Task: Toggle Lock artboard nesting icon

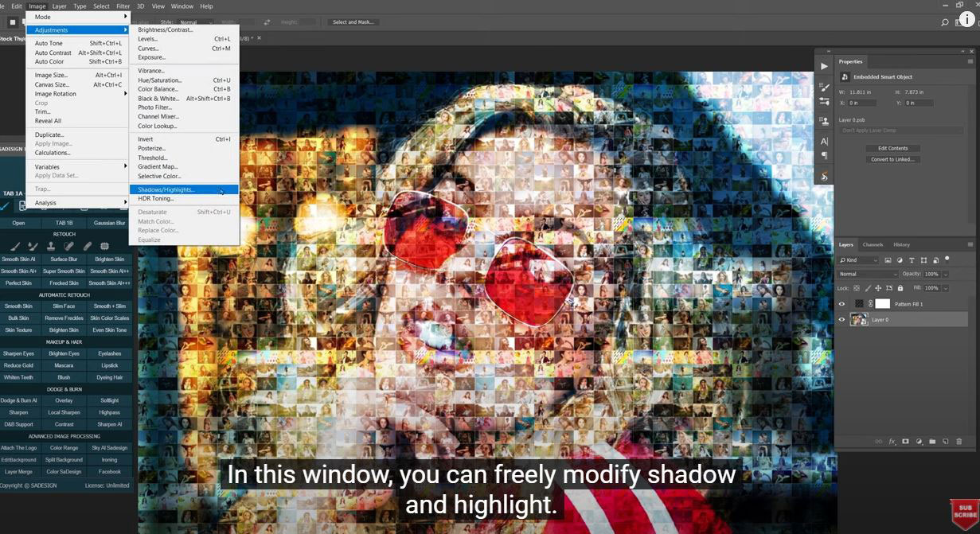Action: (x=889, y=288)
